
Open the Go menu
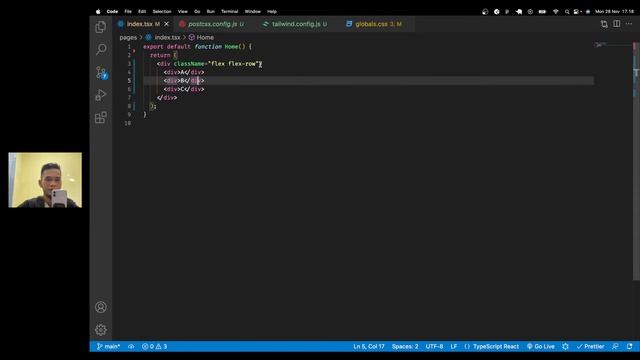pos(197,11)
